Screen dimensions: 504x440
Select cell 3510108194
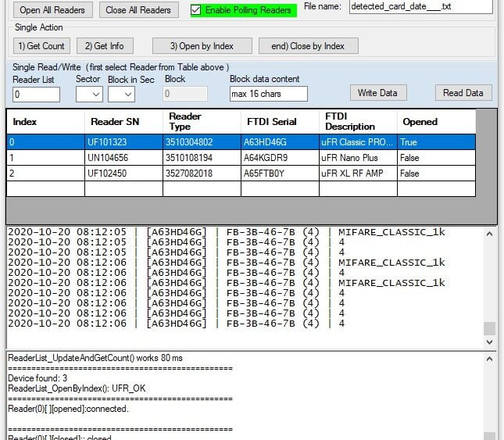tap(202, 158)
